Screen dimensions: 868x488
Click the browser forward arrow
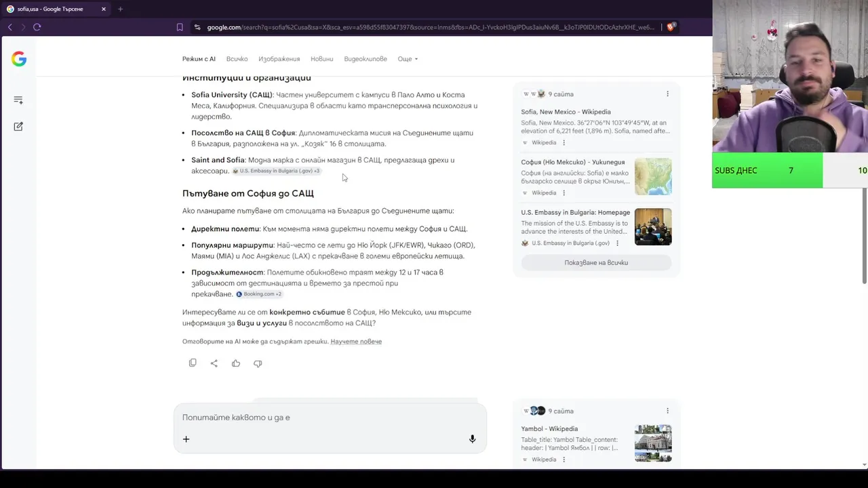(22, 27)
